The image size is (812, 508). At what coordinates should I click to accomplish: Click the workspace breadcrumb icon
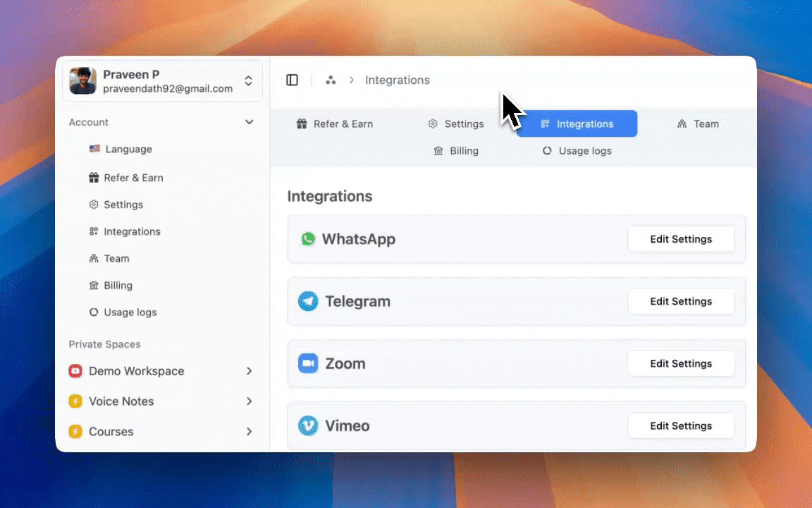(331, 80)
